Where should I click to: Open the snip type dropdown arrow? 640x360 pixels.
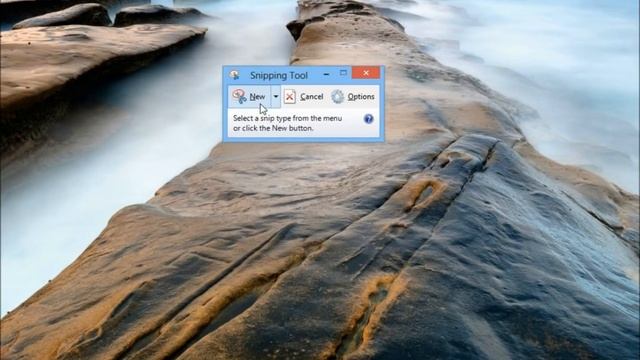tap(276, 97)
